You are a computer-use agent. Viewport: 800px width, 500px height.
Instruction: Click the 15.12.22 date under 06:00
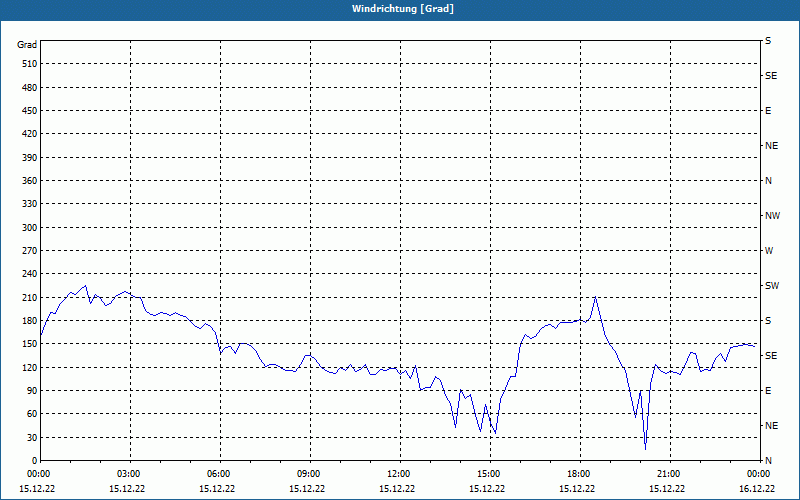coord(217,489)
